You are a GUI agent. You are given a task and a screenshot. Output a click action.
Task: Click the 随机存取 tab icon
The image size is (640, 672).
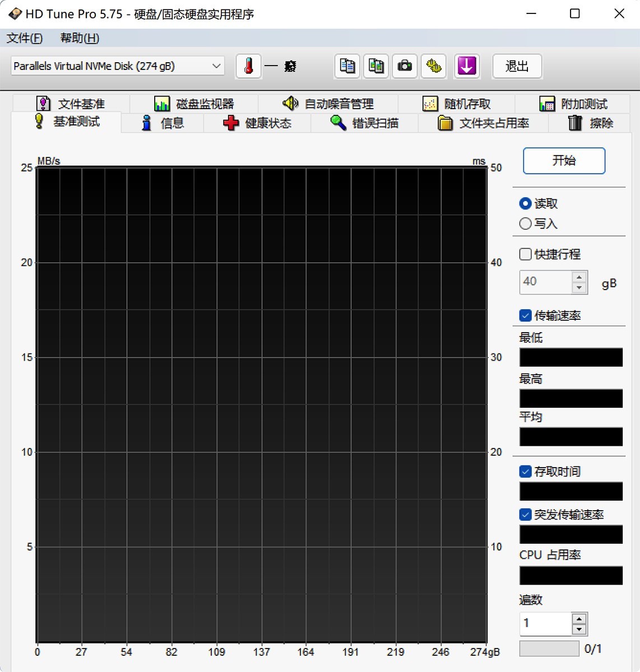pos(430,104)
